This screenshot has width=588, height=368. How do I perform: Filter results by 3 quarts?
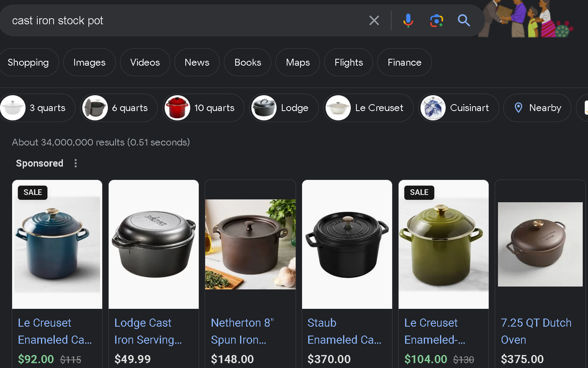[37, 108]
